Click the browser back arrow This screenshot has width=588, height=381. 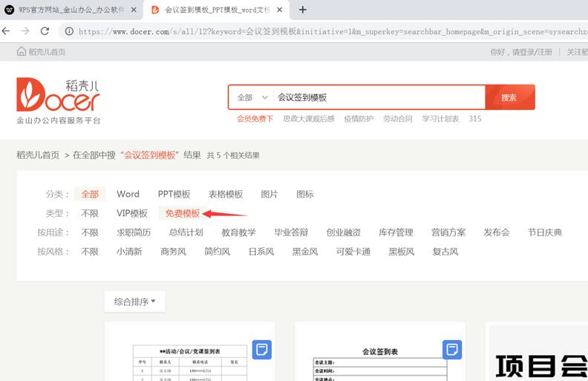pos(6,31)
